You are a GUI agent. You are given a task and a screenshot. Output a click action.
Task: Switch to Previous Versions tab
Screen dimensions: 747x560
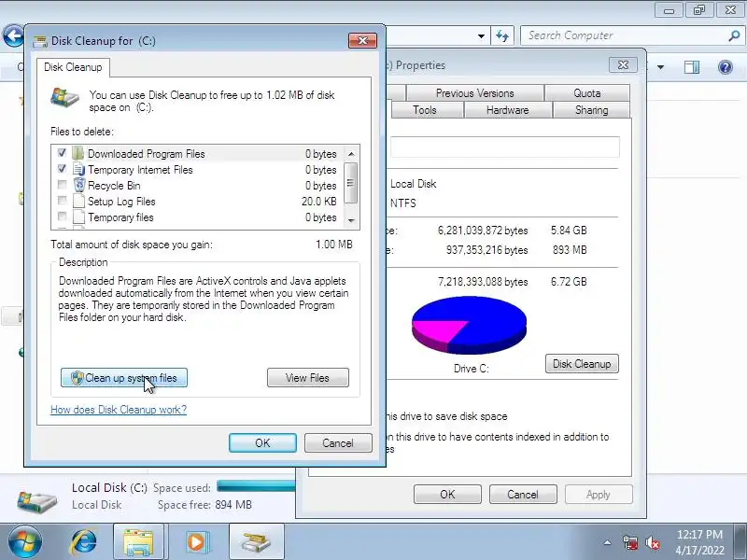[474, 93]
